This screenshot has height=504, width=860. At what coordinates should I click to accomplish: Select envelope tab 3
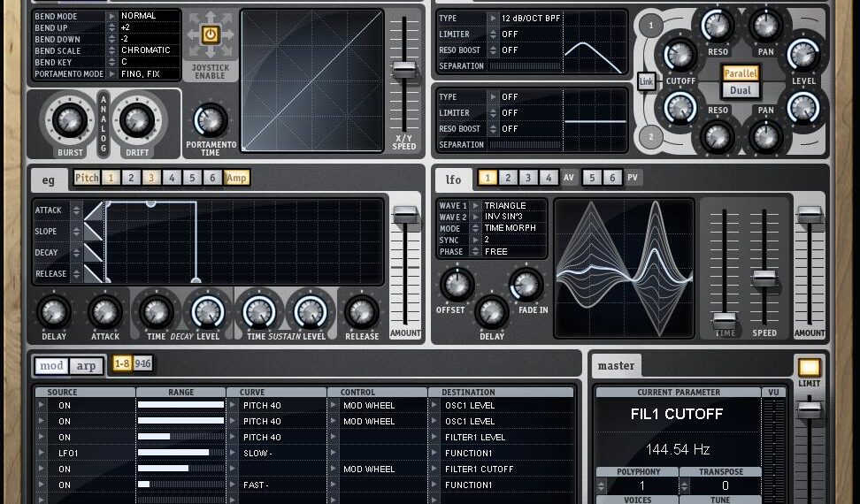pyautogui.click(x=151, y=178)
